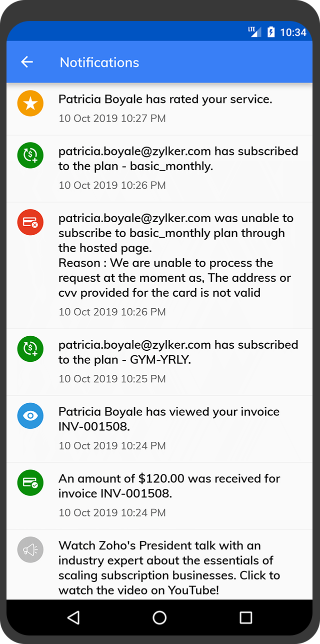Click the red failed card payment icon

[30, 222]
